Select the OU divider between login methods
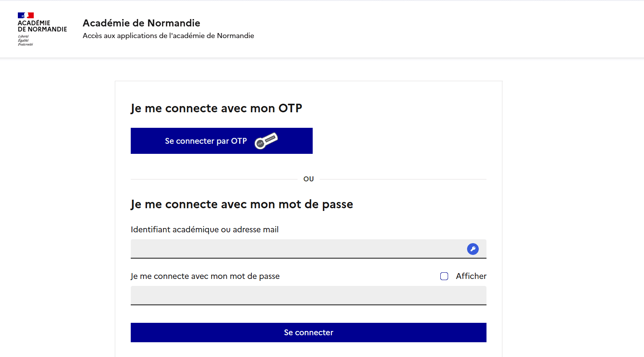Viewport: 644px width, 357px height. pyautogui.click(x=308, y=179)
